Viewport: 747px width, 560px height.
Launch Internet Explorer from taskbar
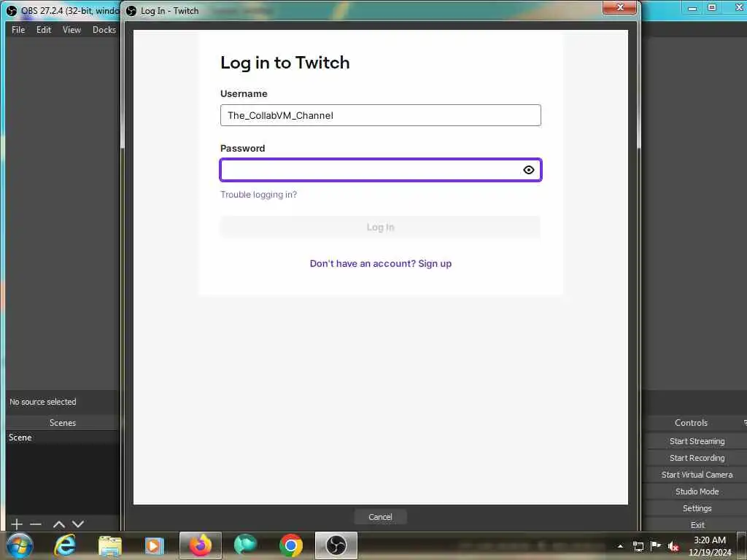click(65, 545)
